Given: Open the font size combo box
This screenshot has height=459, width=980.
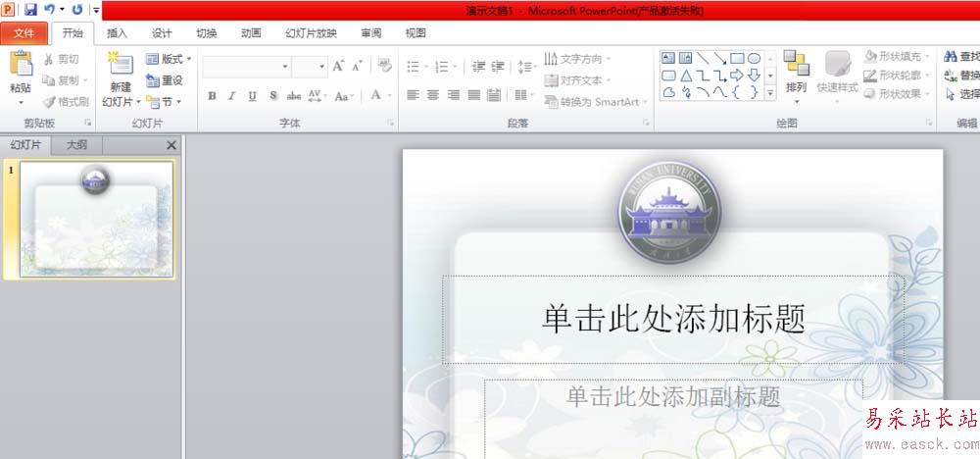Looking at the screenshot, I should pyautogui.click(x=310, y=67).
